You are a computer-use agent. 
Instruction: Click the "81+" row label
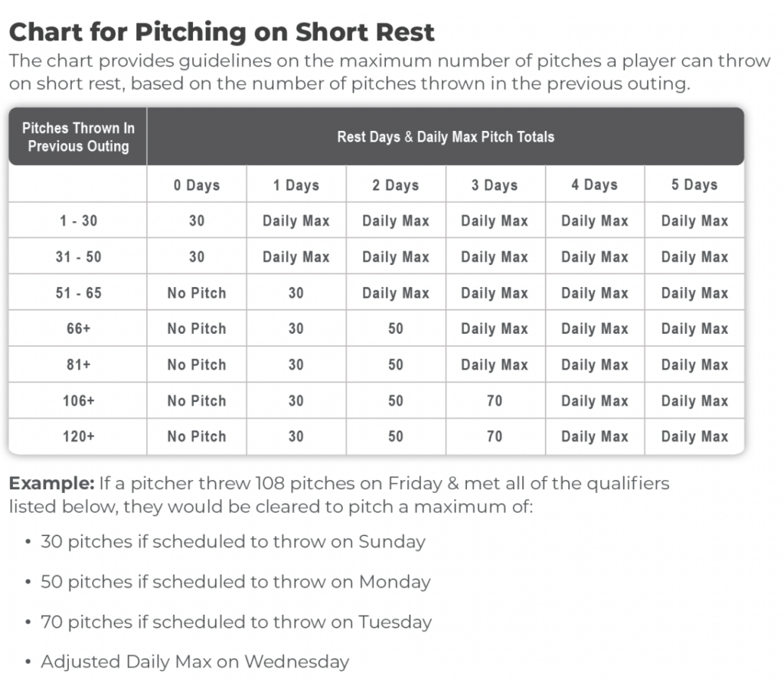pyautogui.click(x=78, y=365)
